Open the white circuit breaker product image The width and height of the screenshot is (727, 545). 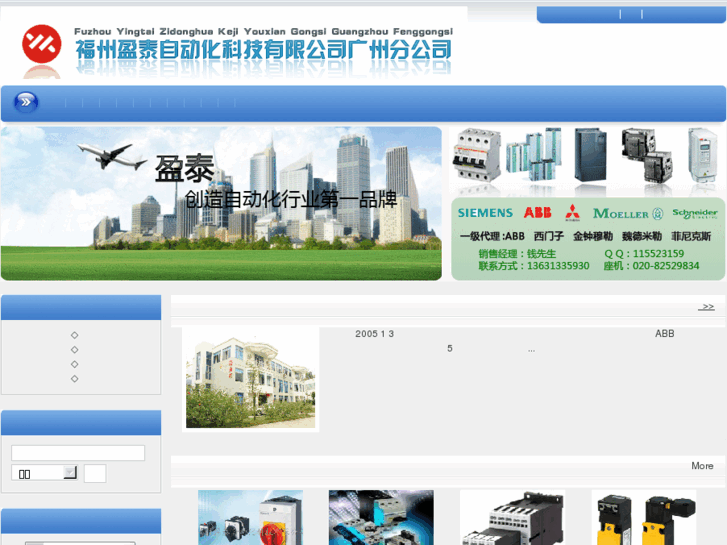click(x=476, y=155)
